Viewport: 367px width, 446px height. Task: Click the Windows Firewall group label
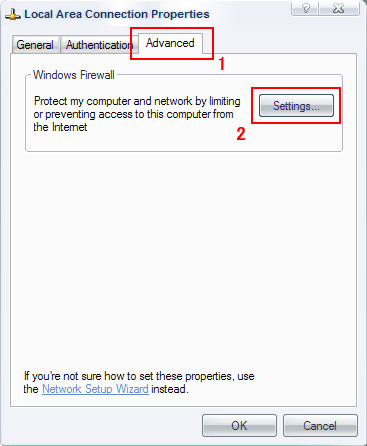(x=74, y=75)
